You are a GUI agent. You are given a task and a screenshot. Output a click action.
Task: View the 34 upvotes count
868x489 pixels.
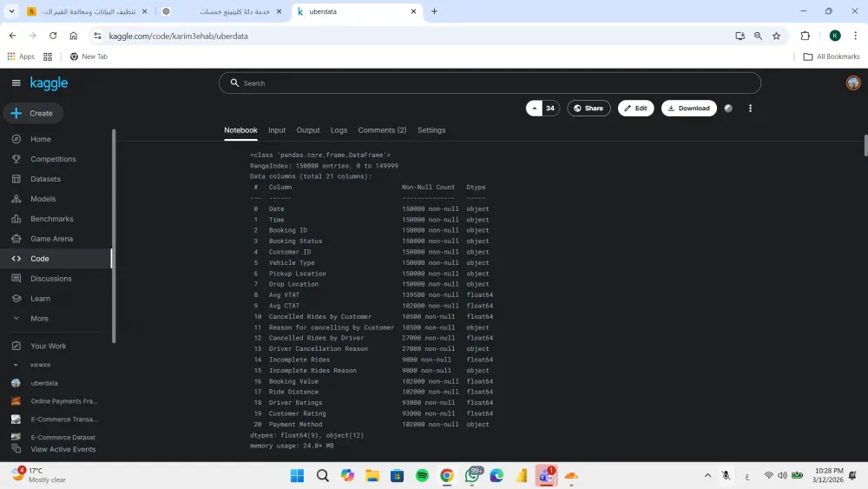[550, 109]
